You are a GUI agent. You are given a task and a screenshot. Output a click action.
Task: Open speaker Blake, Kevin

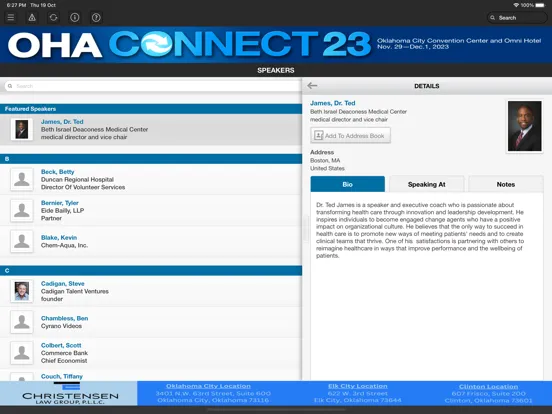tap(151, 242)
